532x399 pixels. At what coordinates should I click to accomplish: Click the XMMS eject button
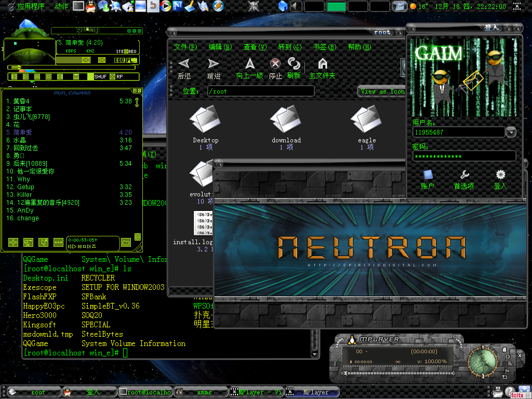(x=76, y=77)
